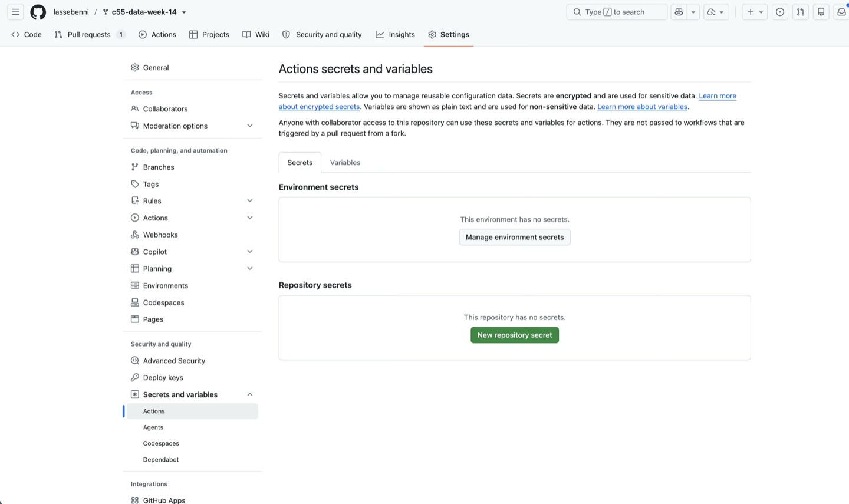Click 'This environment has no secrets.' text

(515, 219)
